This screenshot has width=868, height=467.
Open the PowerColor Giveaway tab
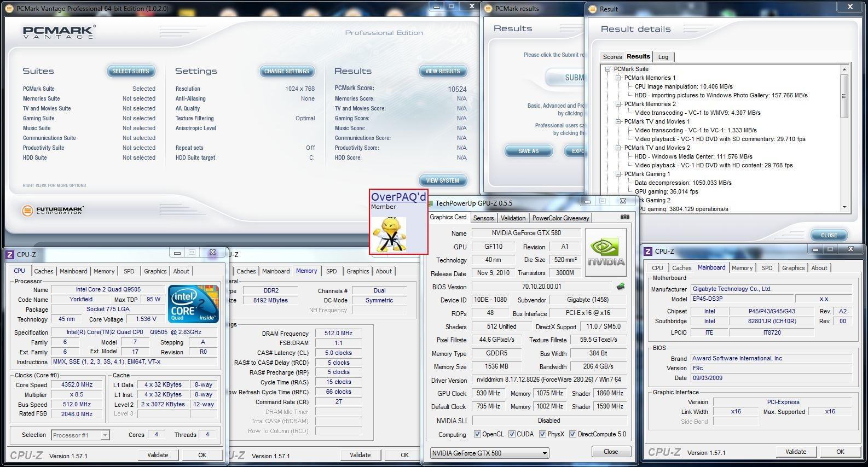tap(560, 218)
